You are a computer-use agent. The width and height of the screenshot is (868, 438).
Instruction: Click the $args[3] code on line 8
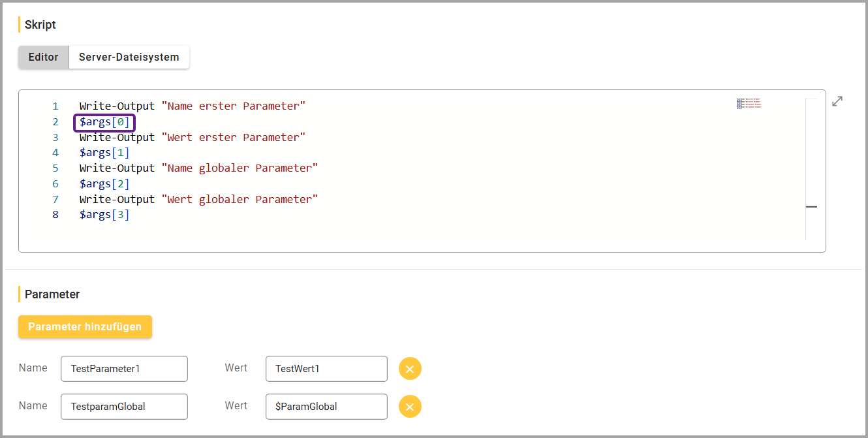tap(104, 215)
